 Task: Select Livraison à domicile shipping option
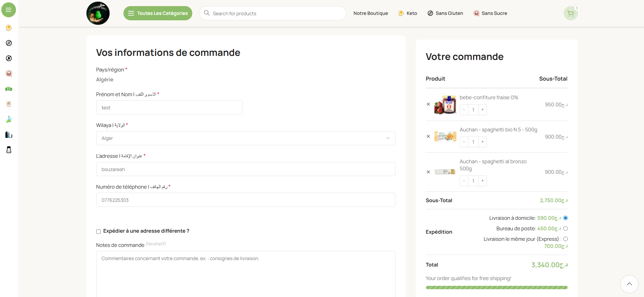tap(565, 218)
